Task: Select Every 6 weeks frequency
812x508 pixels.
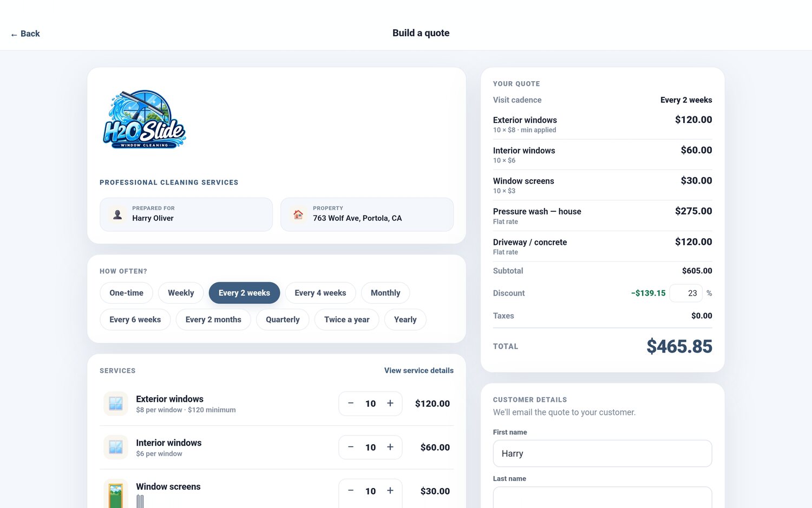Action: 135,320
